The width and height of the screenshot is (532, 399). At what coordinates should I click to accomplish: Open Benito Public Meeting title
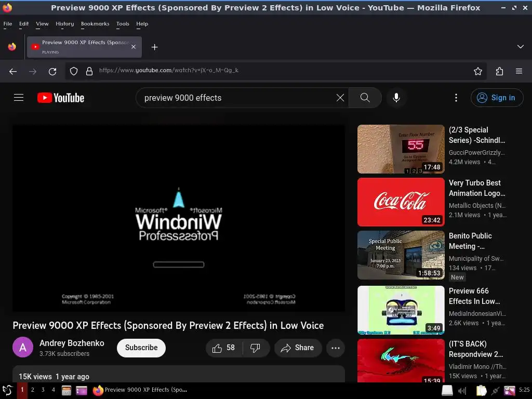coord(470,241)
